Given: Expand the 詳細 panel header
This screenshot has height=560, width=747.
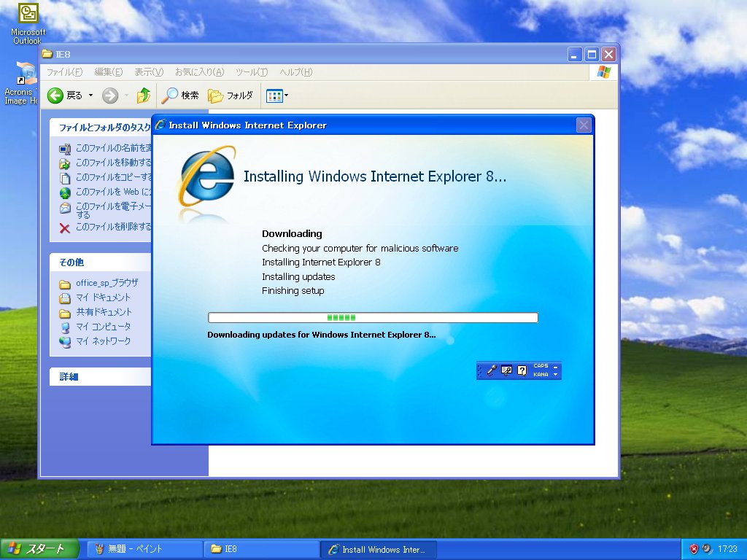Looking at the screenshot, I should (100, 377).
